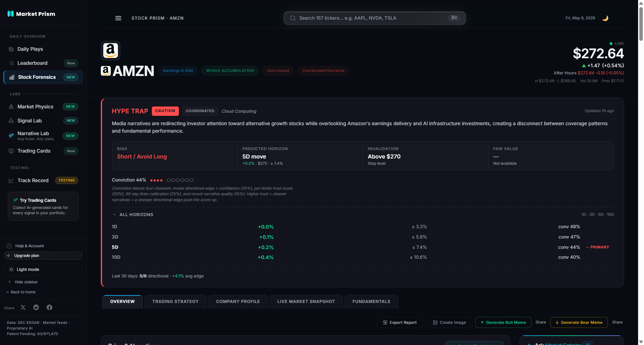Share via the X (Twitter) icon
This screenshot has height=345, width=644.
[23, 307]
